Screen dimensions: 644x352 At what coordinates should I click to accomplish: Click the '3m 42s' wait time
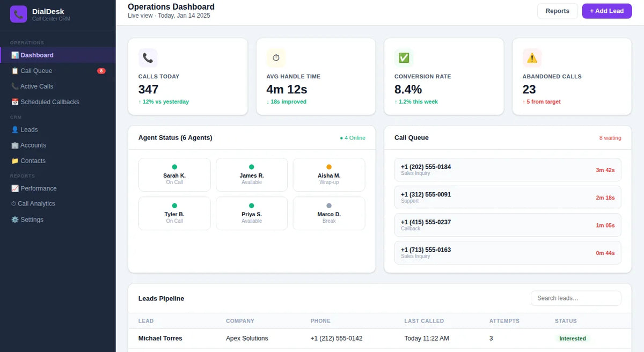[x=605, y=170]
